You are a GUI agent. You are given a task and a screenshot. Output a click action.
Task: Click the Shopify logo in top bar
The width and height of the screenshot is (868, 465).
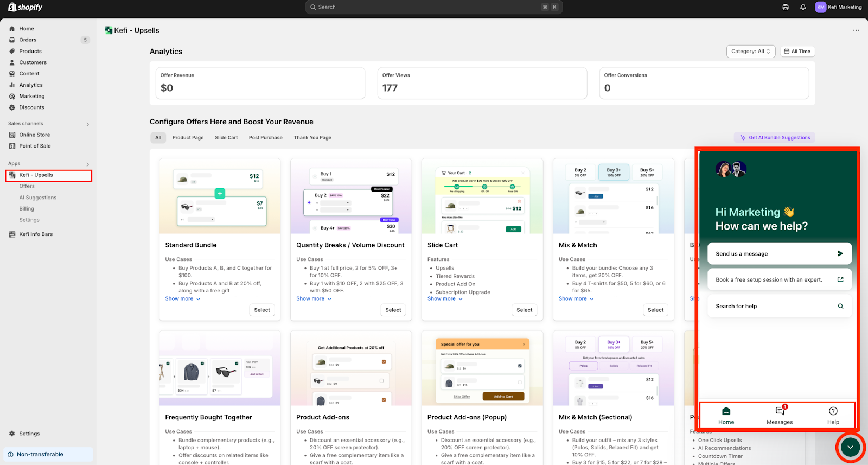coord(25,7)
